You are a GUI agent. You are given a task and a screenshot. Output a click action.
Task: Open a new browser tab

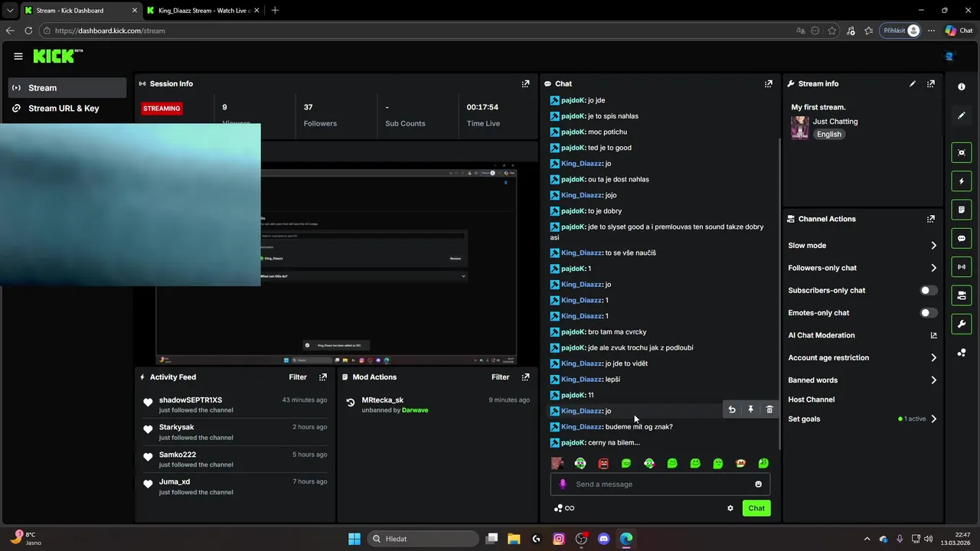coord(275,11)
